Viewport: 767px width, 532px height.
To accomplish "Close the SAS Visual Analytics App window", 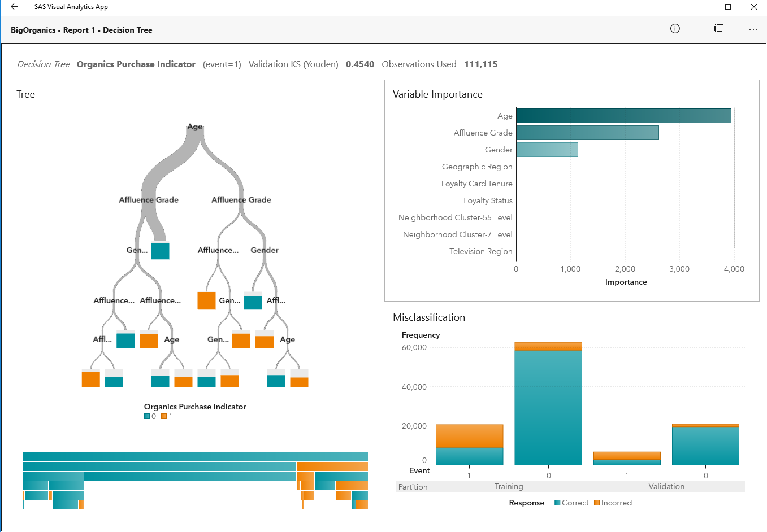I will [753, 7].
